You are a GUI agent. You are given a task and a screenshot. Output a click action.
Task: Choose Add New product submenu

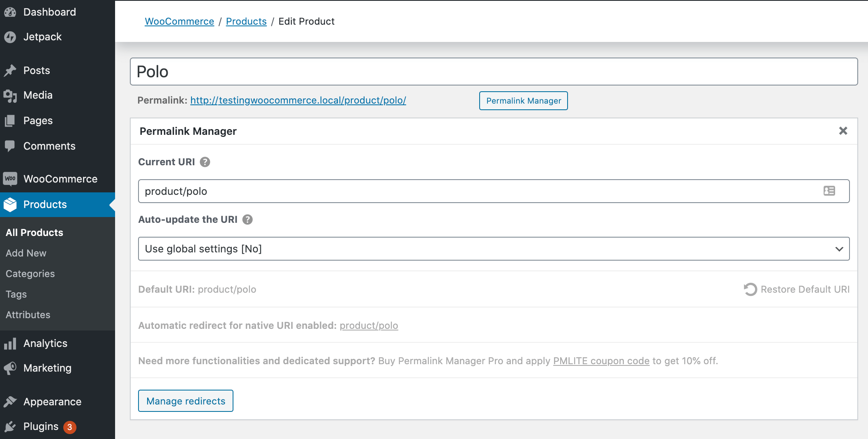coord(26,253)
